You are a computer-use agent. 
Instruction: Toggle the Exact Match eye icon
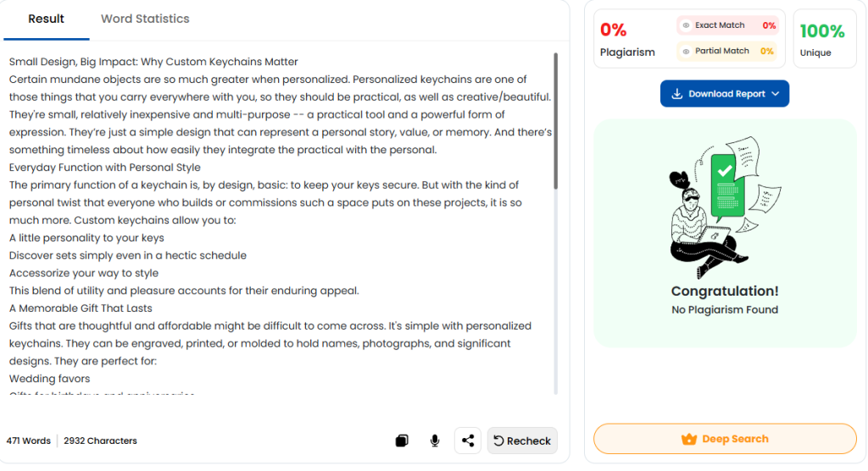pyautogui.click(x=687, y=25)
